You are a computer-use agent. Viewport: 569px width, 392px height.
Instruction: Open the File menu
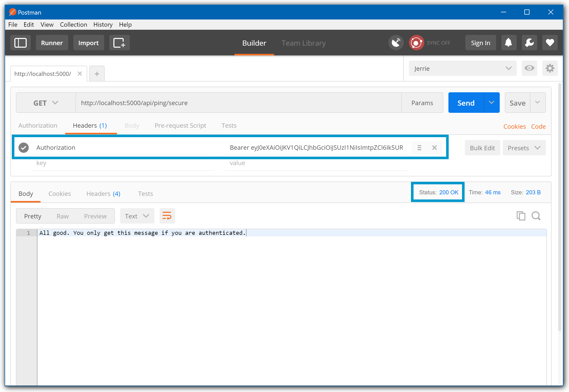coord(13,25)
